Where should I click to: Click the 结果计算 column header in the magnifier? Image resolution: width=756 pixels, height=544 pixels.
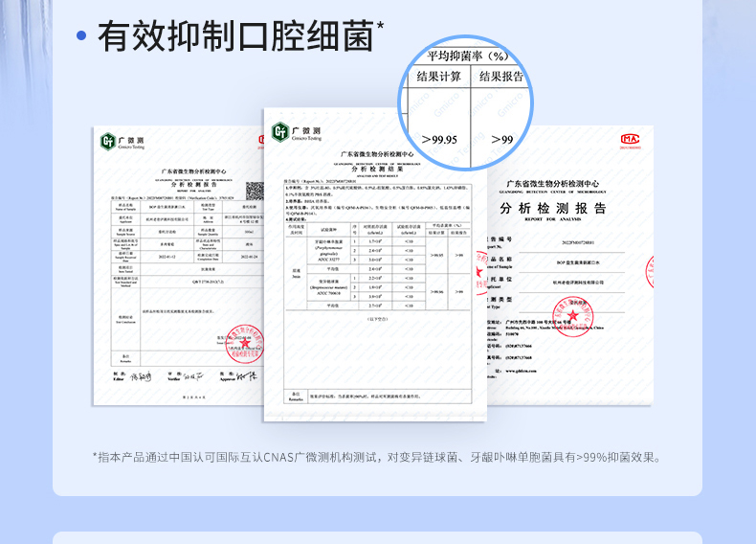point(438,77)
